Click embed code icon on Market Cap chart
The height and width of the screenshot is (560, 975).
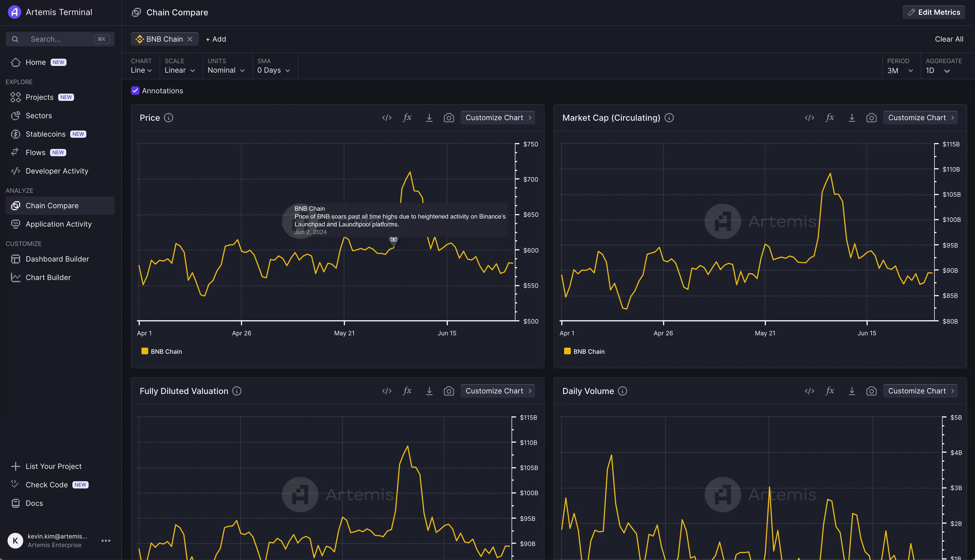coord(809,118)
